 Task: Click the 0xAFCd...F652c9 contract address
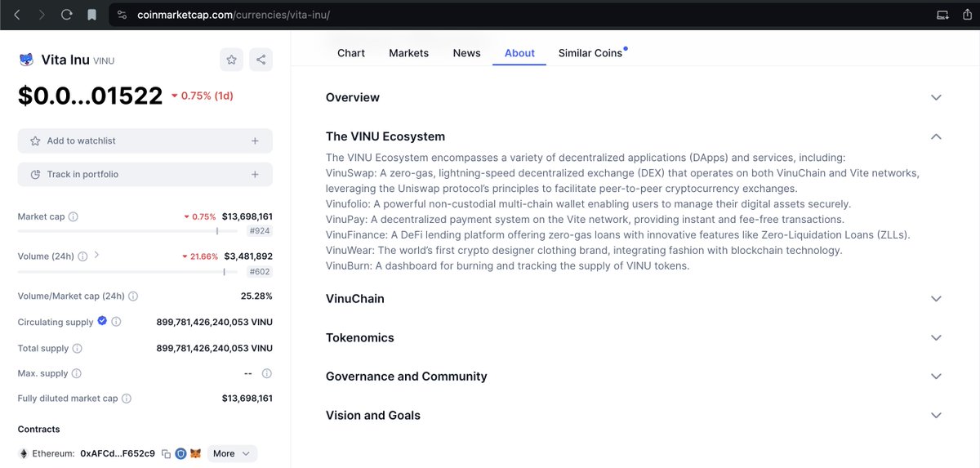(118, 454)
